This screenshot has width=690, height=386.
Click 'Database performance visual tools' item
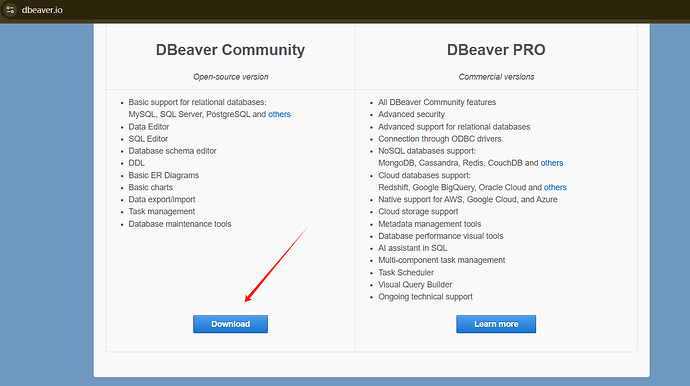pos(440,236)
